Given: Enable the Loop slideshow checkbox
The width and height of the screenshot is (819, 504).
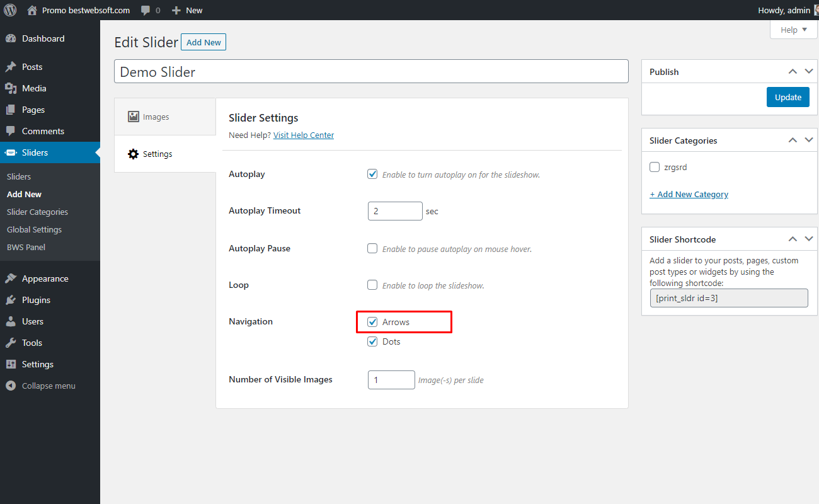Looking at the screenshot, I should click(372, 285).
